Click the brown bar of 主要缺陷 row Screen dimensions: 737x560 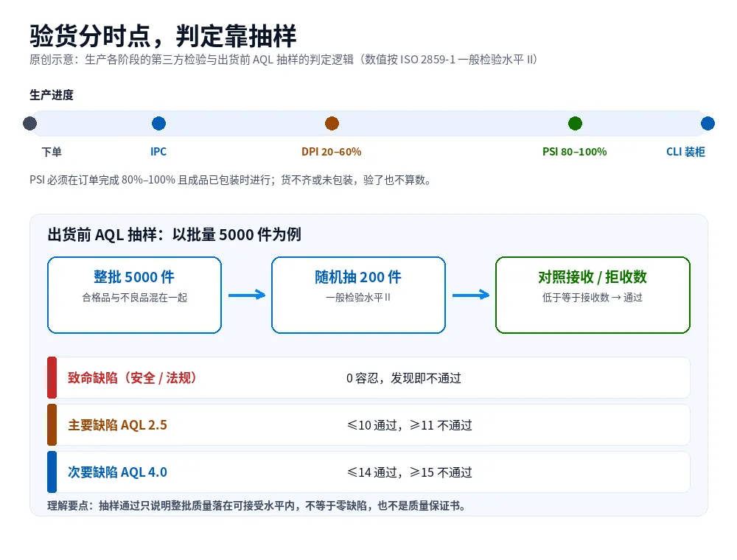[x=52, y=424]
